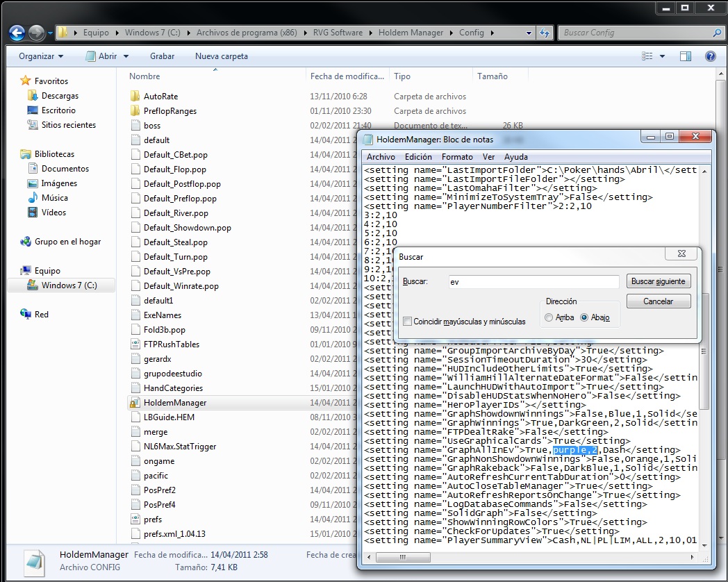Click Documentos under Bibliotecas
Image resolution: width=728 pixels, height=582 pixels.
(65, 169)
